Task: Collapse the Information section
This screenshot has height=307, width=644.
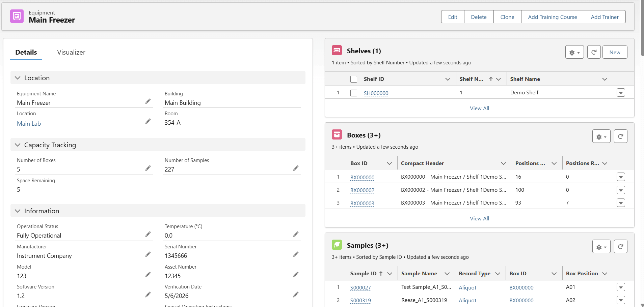Action: pos(18,211)
